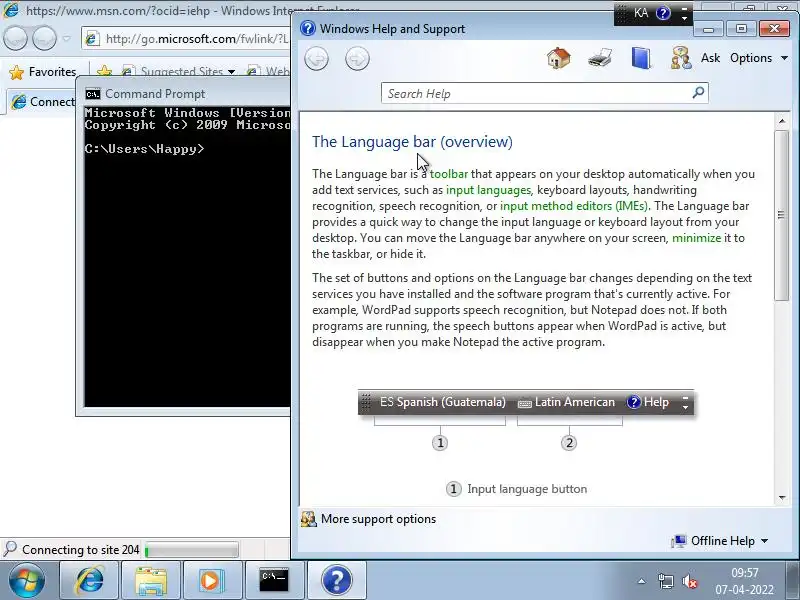Click Help scrollbar up arrow
This screenshot has height=600, width=800.
click(x=782, y=121)
